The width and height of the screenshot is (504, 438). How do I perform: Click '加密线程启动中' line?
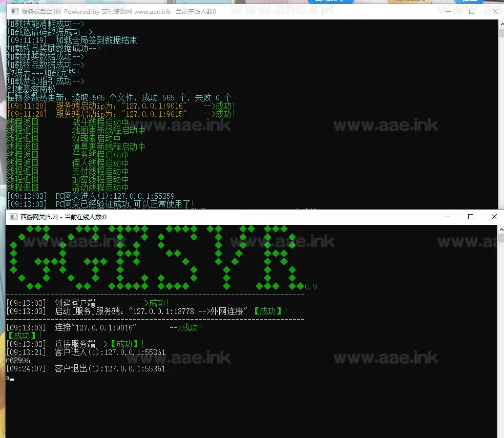[68, 179]
